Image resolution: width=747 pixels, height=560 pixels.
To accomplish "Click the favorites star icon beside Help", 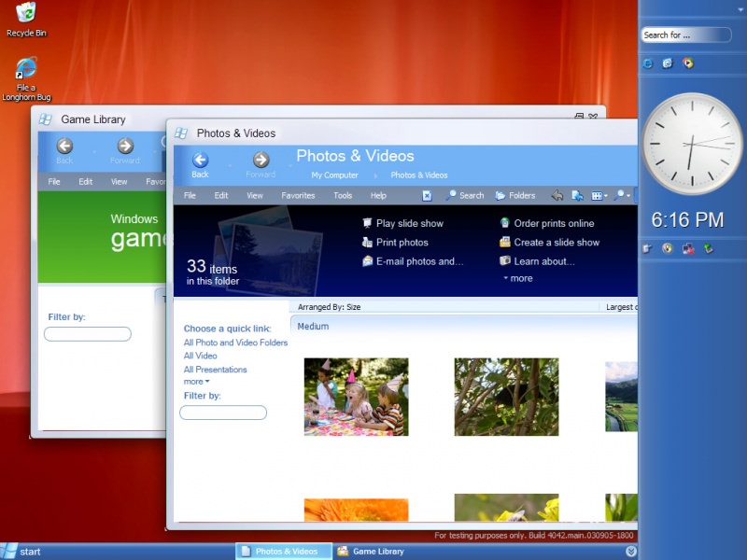I will pos(427,195).
